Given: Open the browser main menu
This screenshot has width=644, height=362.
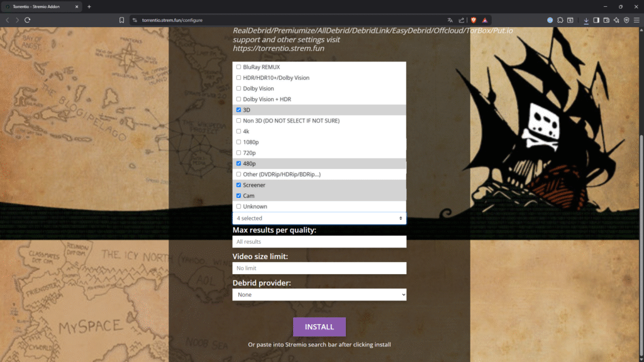Looking at the screenshot, I should point(636,20).
